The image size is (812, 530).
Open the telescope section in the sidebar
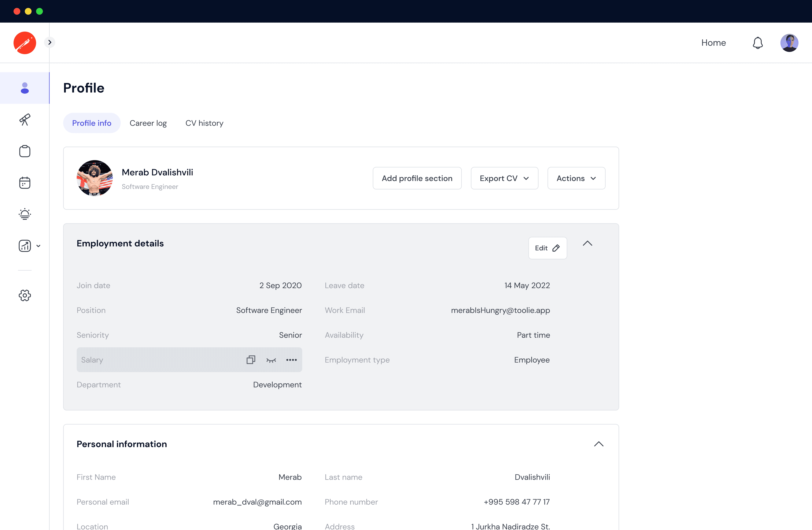24,120
